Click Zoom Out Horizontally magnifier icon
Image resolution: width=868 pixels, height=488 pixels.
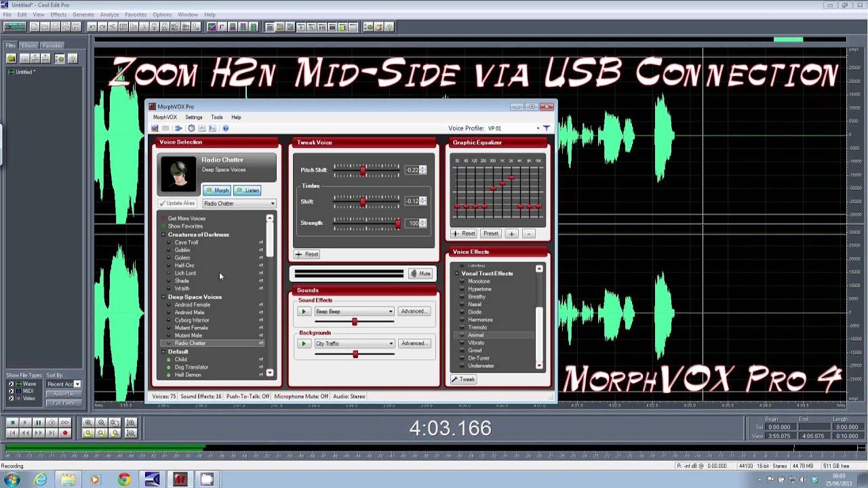(x=102, y=422)
